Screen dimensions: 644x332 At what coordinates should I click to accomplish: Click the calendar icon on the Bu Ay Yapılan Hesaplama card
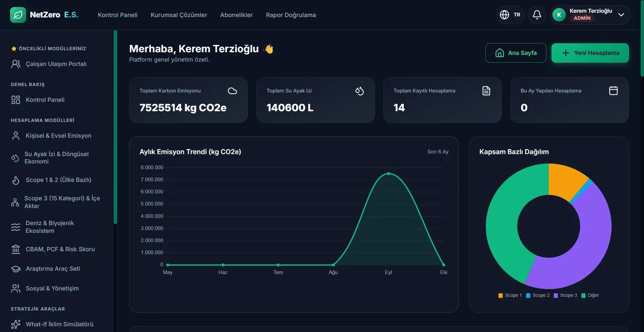(613, 91)
